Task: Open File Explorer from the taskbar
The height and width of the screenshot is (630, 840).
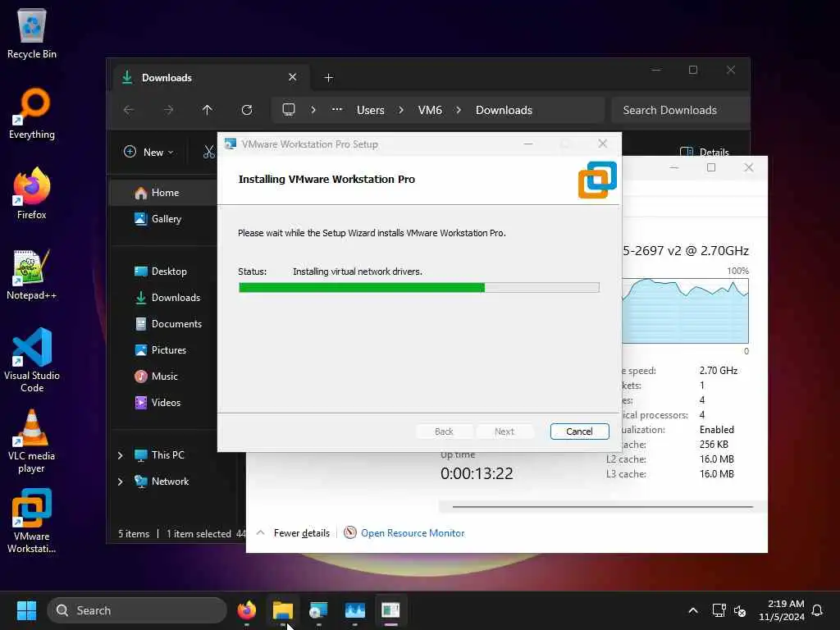Action: click(x=283, y=610)
